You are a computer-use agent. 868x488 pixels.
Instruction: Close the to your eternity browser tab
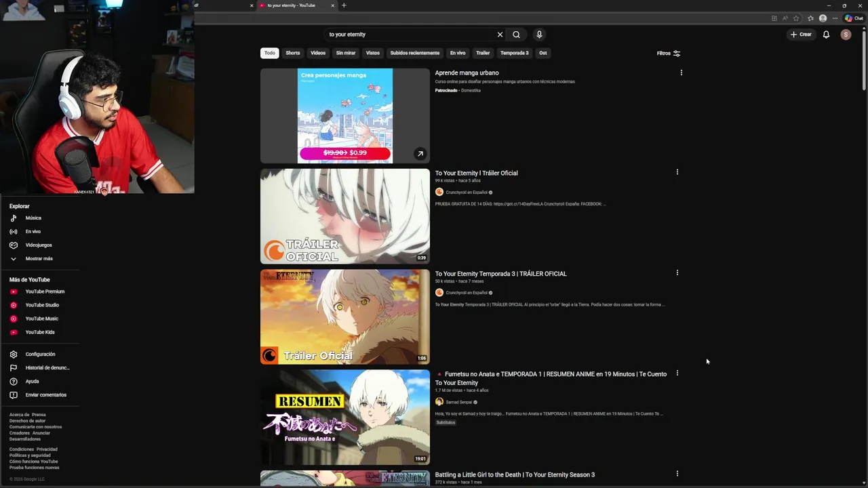point(333,5)
